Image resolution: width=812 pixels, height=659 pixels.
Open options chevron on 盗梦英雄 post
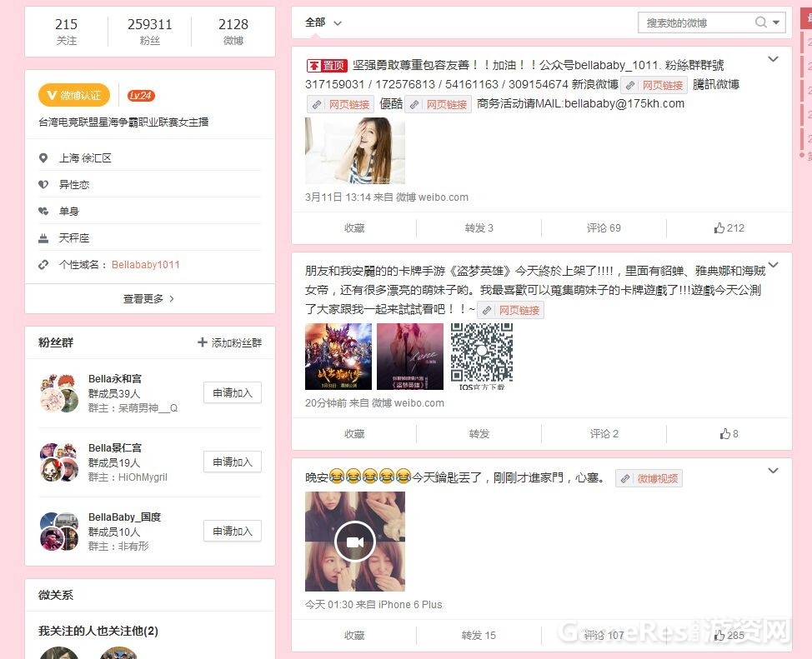pyautogui.click(x=773, y=265)
